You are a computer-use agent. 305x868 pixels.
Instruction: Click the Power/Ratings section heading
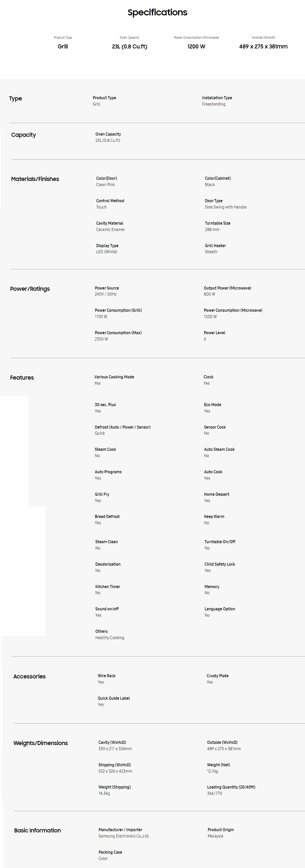point(30,289)
